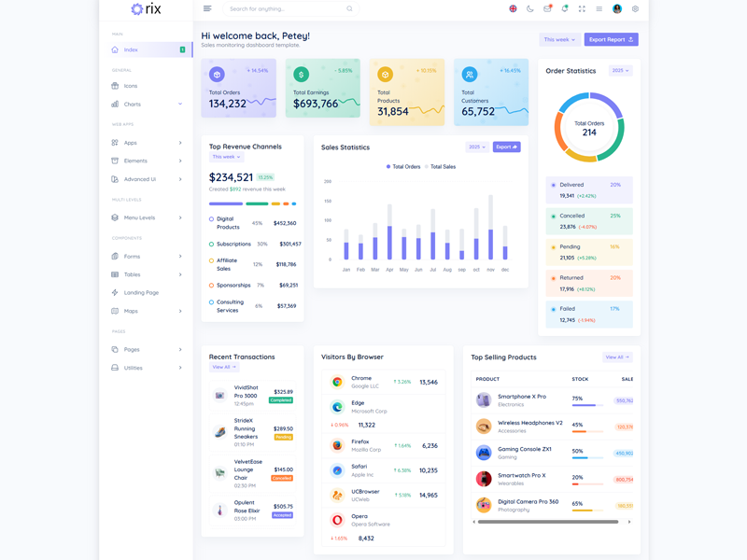Select Landing Page in the sidebar

tap(141, 292)
